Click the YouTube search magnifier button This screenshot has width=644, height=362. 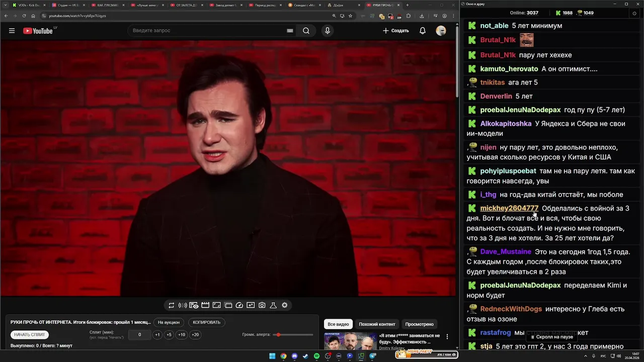[306, 31]
